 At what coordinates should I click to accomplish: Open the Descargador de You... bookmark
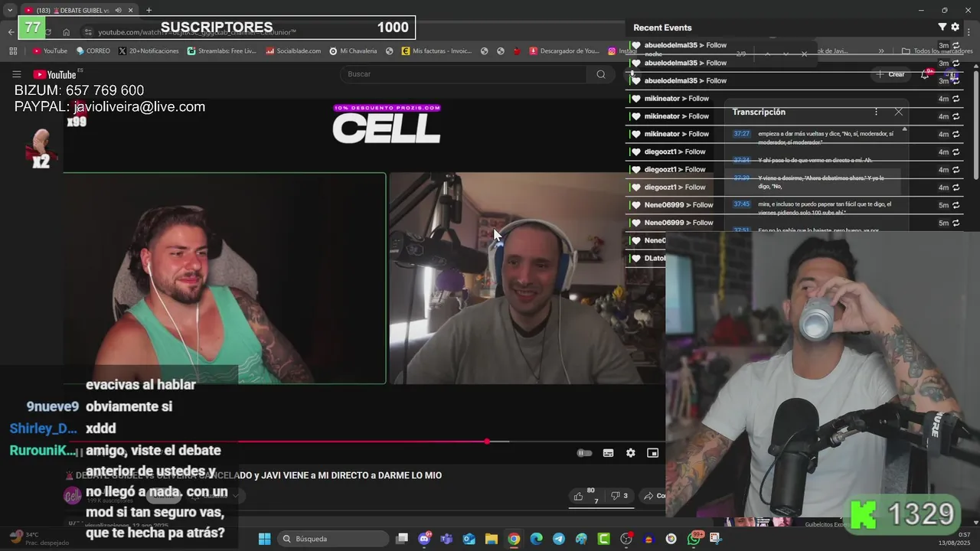(x=564, y=51)
